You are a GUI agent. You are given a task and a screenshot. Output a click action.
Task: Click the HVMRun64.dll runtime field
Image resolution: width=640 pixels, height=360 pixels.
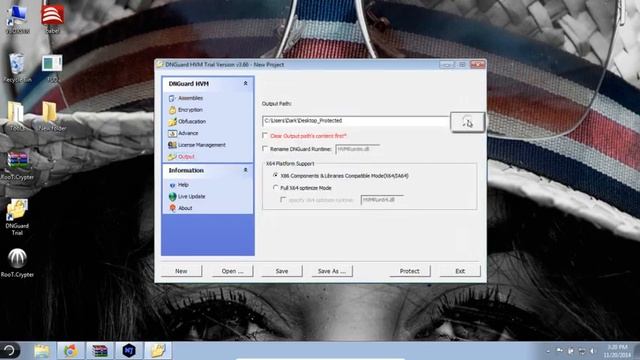[382, 200]
